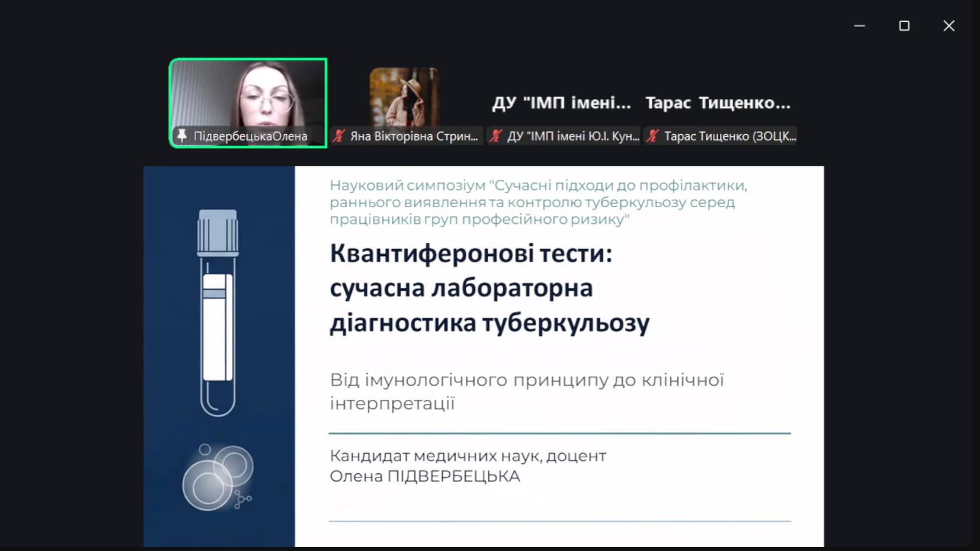
Task: Click the pin icon on ПідвербецькаОлена's tile
Action: (x=182, y=136)
